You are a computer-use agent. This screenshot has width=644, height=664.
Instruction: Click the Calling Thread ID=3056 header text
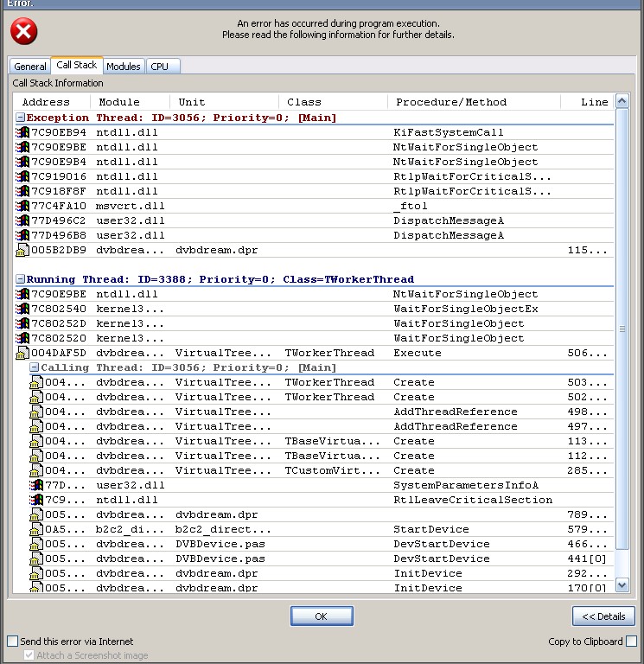(x=188, y=367)
